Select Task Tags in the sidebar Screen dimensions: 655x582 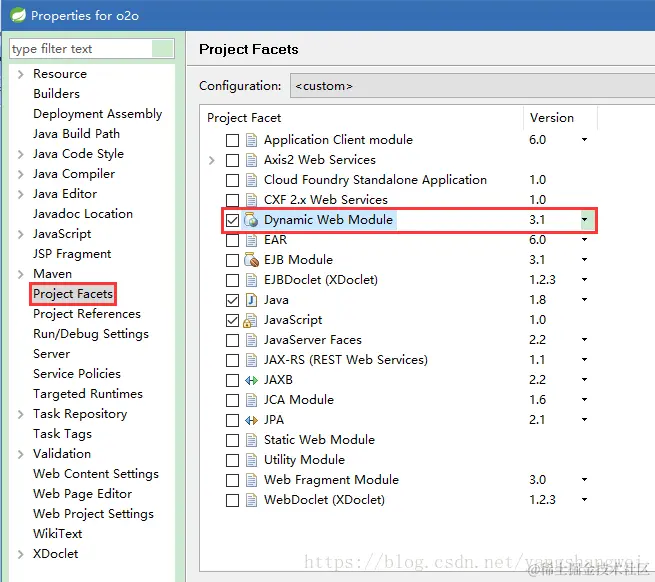point(62,434)
